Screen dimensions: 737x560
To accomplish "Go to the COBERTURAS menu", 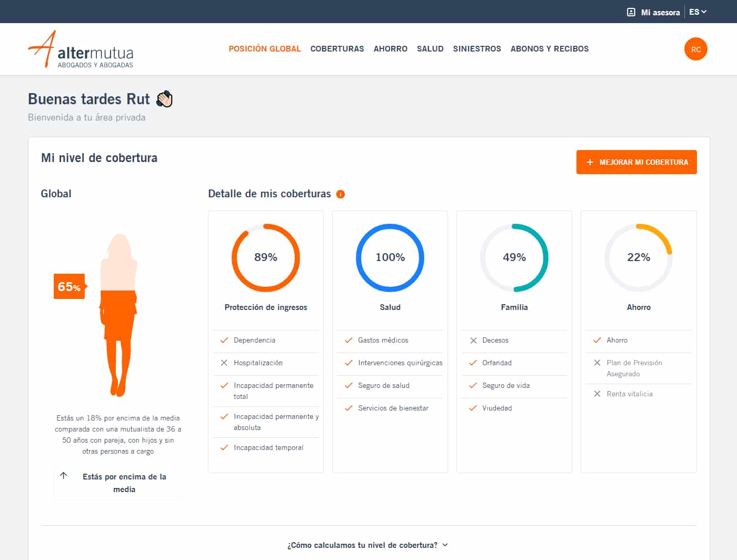I will pyautogui.click(x=337, y=48).
